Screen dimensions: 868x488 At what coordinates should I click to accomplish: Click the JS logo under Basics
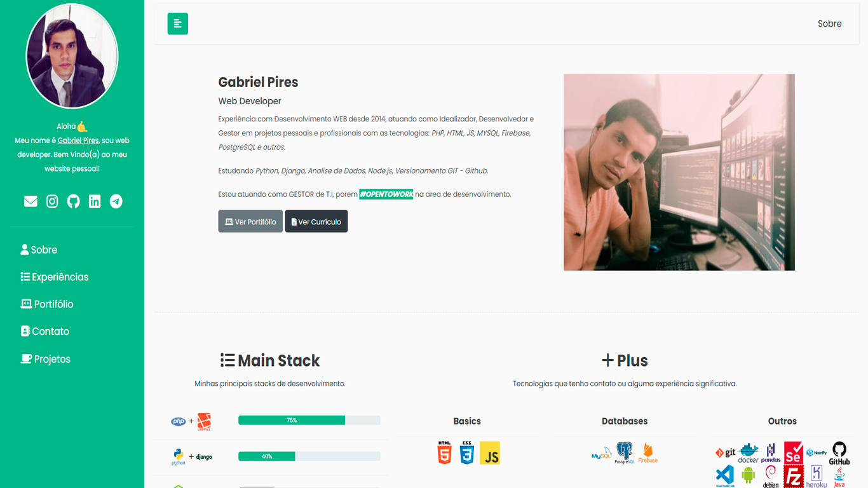point(490,452)
